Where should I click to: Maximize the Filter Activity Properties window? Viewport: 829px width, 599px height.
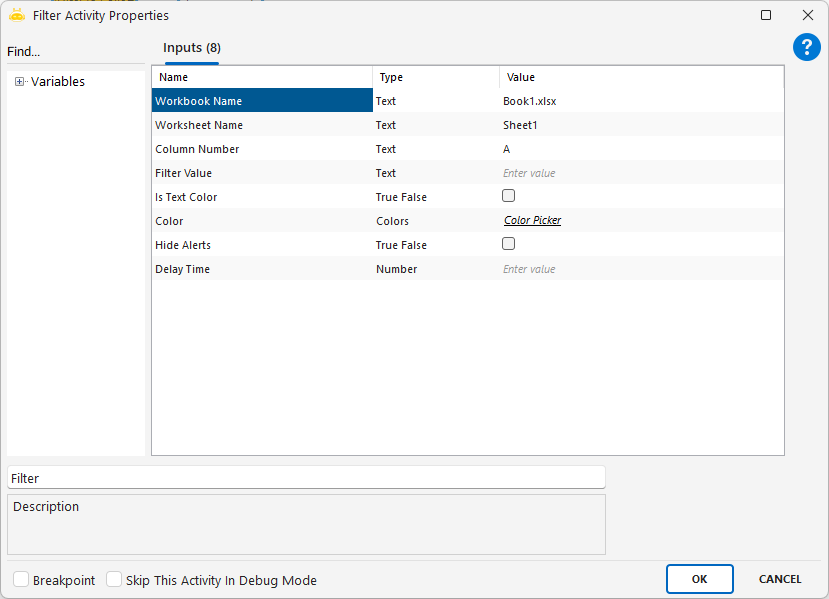[x=766, y=15]
